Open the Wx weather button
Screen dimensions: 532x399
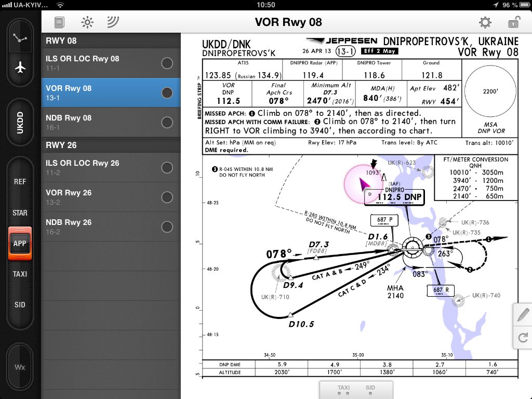pos(20,367)
